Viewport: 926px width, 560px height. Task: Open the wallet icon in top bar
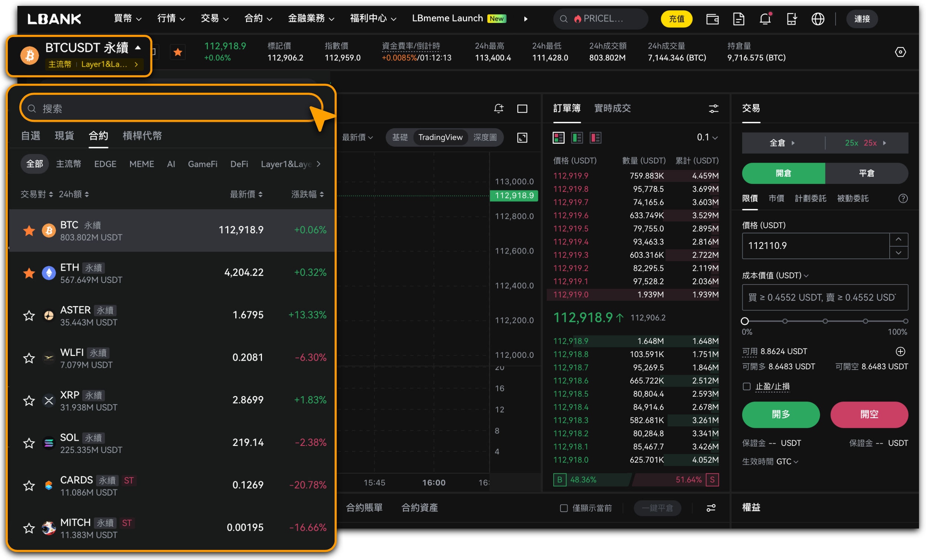(712, 19)
